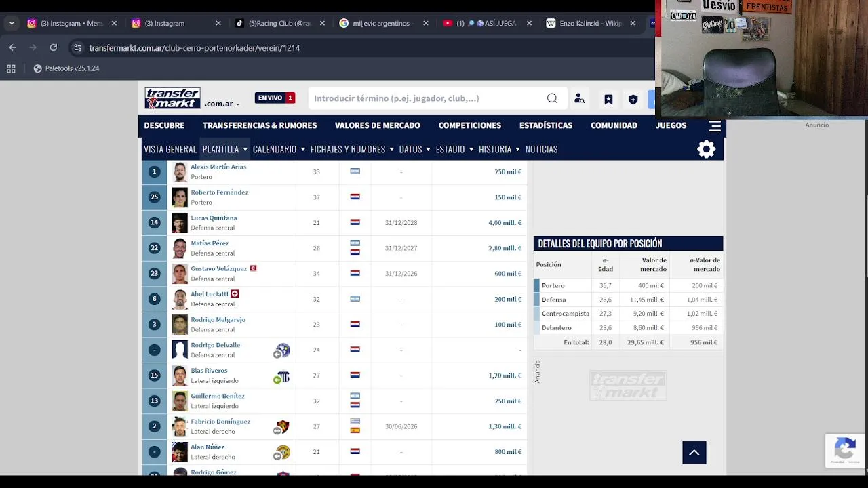Image resolution: width=868 pixels, height=488 pixels.
Task: Click browser back arrow
Action: (12, 47)
